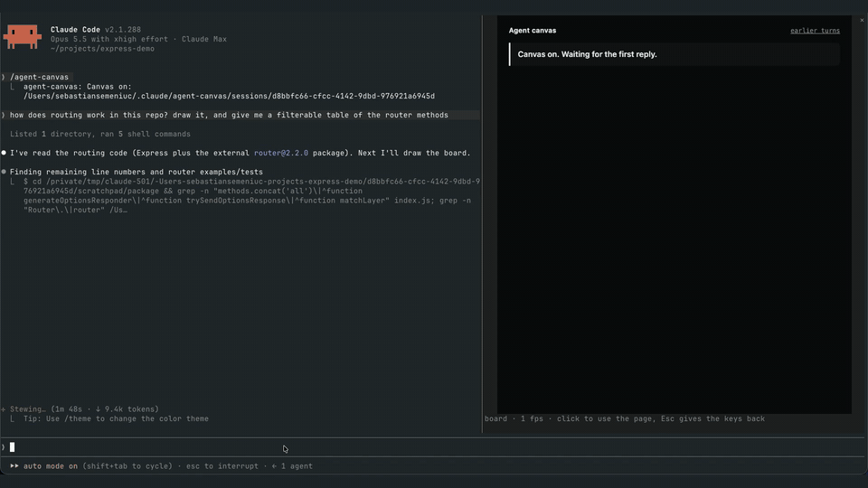The image size is (868, 488).
Task: Toggle 'auto mode on' status
Action: pos(51,466)
